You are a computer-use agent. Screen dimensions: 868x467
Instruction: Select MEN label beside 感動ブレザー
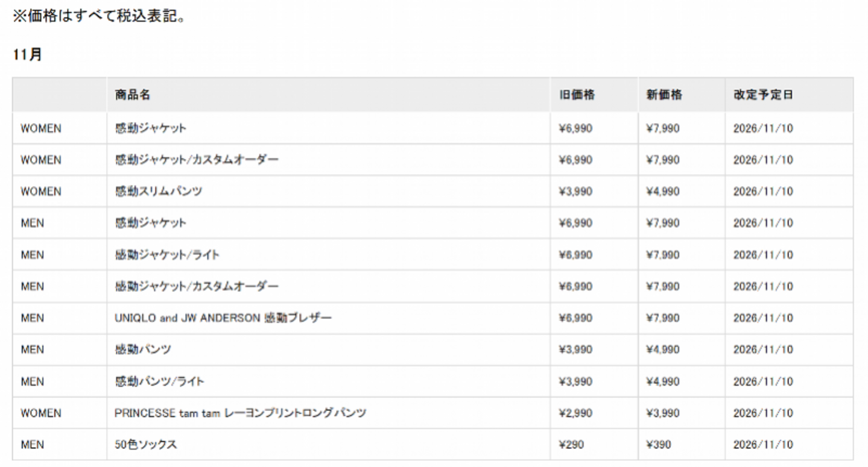point(33,318)
